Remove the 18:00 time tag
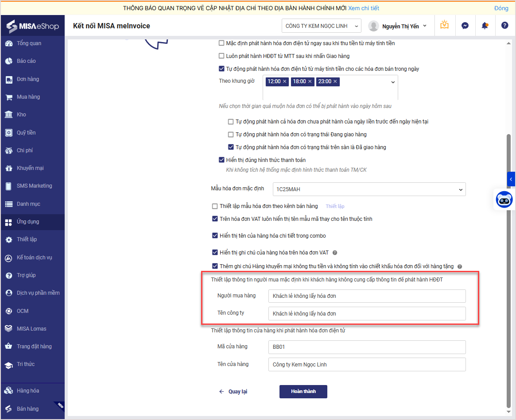The image size is (516, 420). [310, 81]
